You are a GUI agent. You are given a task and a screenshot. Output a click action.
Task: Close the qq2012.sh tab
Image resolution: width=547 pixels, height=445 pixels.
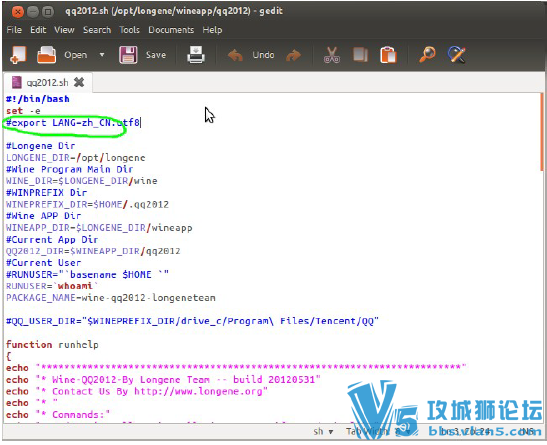(79, 82)
